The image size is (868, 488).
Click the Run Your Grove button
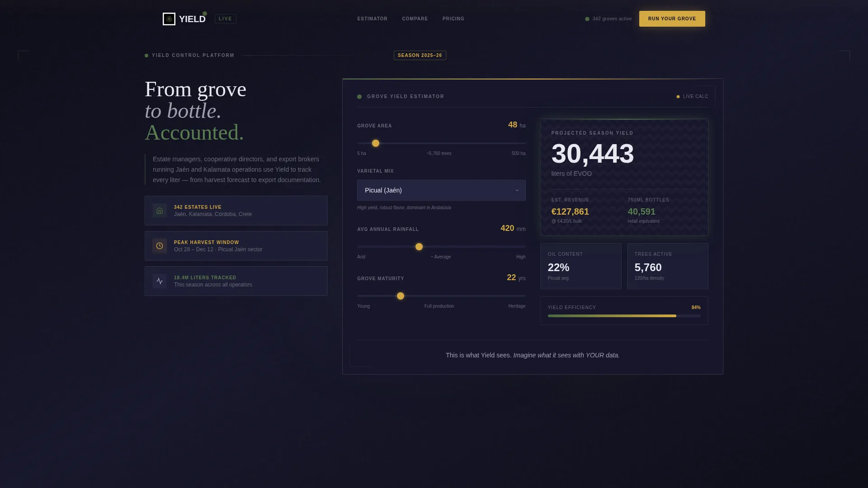(672, 19)
